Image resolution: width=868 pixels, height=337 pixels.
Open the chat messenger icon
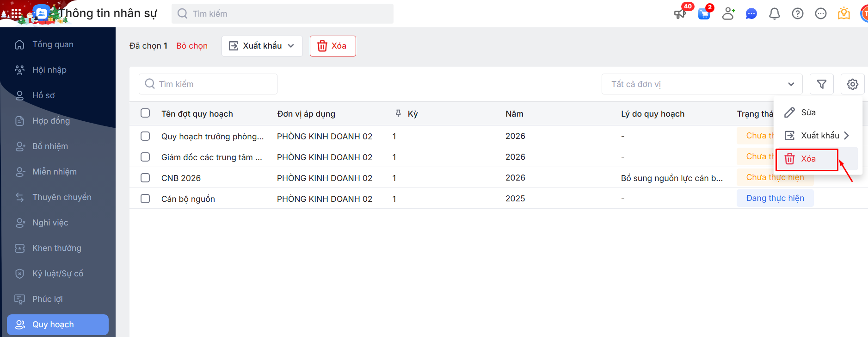(x=751, y=13)
